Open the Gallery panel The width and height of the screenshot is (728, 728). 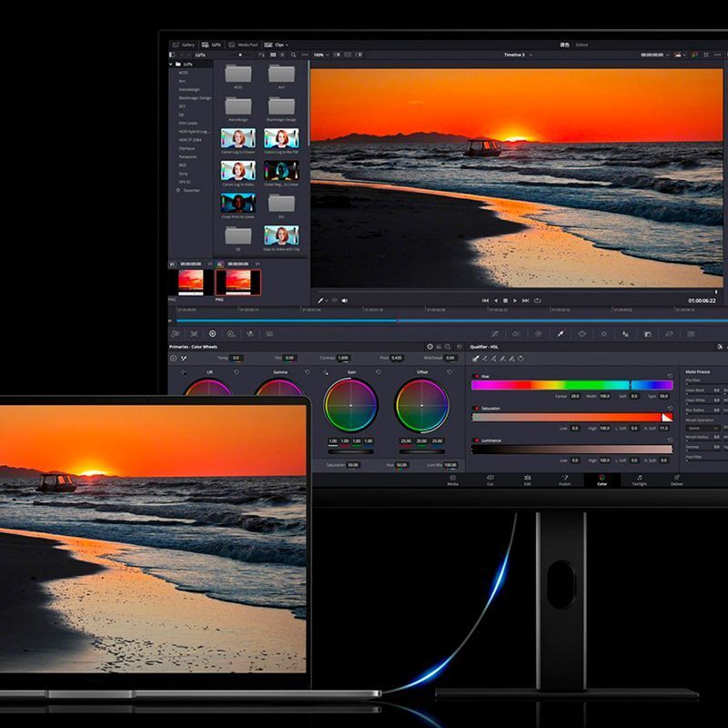[x=184, y=45]
